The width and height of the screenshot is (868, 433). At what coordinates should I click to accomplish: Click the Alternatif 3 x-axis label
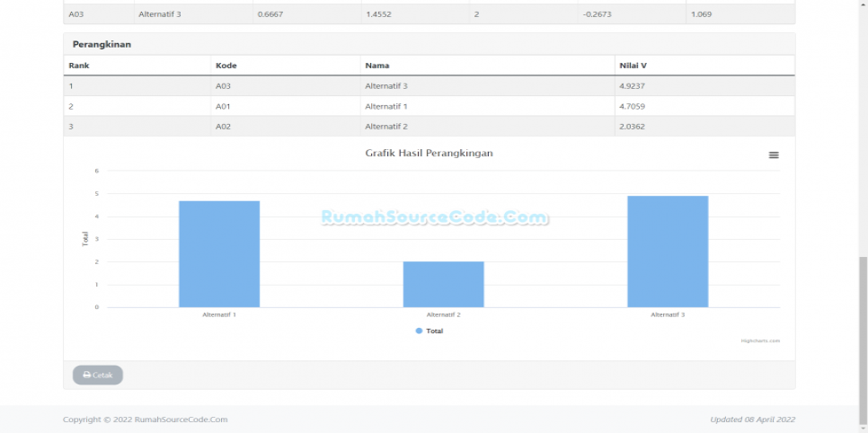[x=668, y=314]
